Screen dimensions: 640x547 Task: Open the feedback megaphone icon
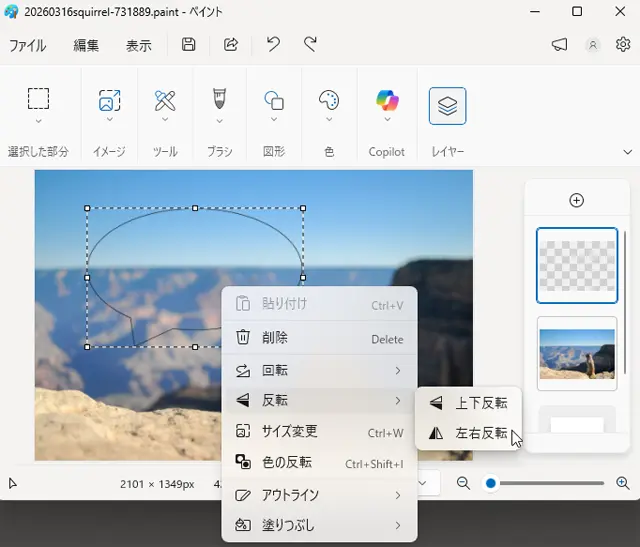559,44
